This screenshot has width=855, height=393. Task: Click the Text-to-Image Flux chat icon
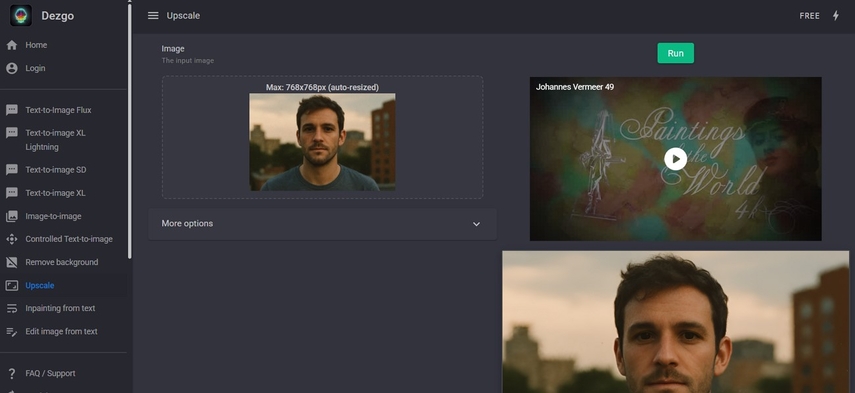tap(12, 110)
